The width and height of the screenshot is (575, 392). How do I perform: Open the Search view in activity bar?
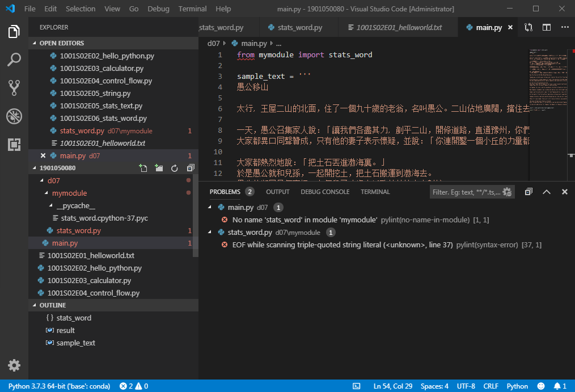(x=14, y=60)
